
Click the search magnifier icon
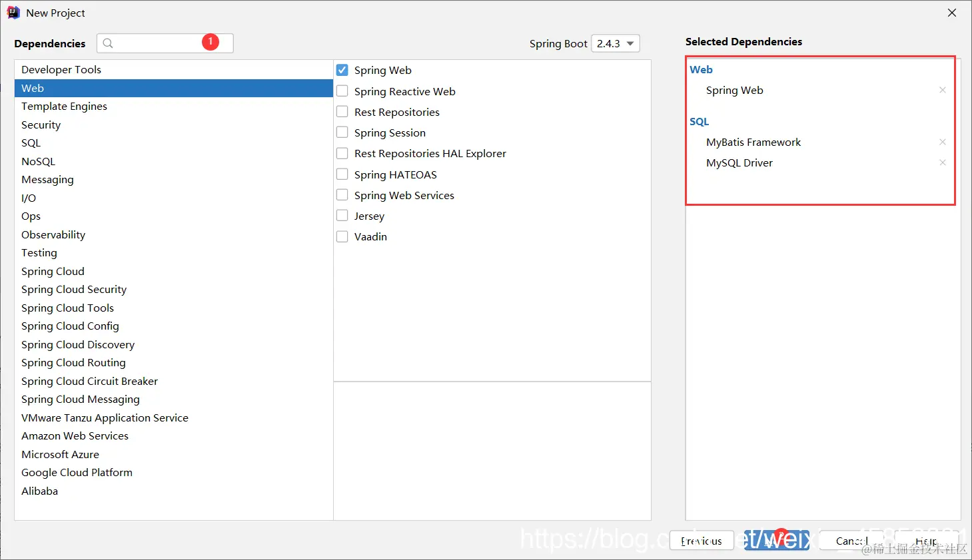(x=108, y=43)
